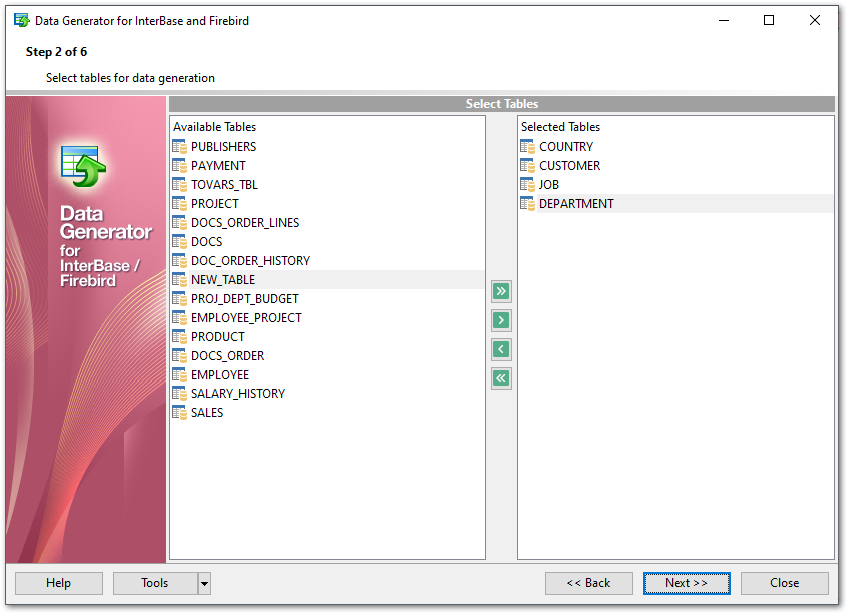Click the table icon next to DOC_ORDER_HISTORY
The image size is (848, 614).
pos(179,261)
